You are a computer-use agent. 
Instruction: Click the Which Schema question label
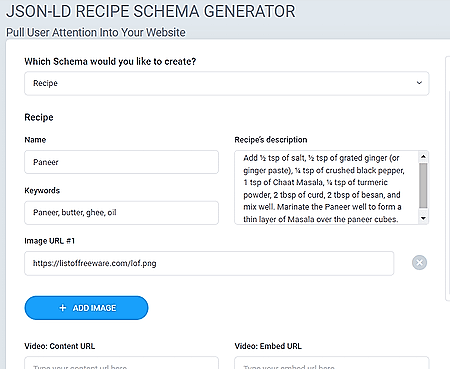tap(110, 61)
